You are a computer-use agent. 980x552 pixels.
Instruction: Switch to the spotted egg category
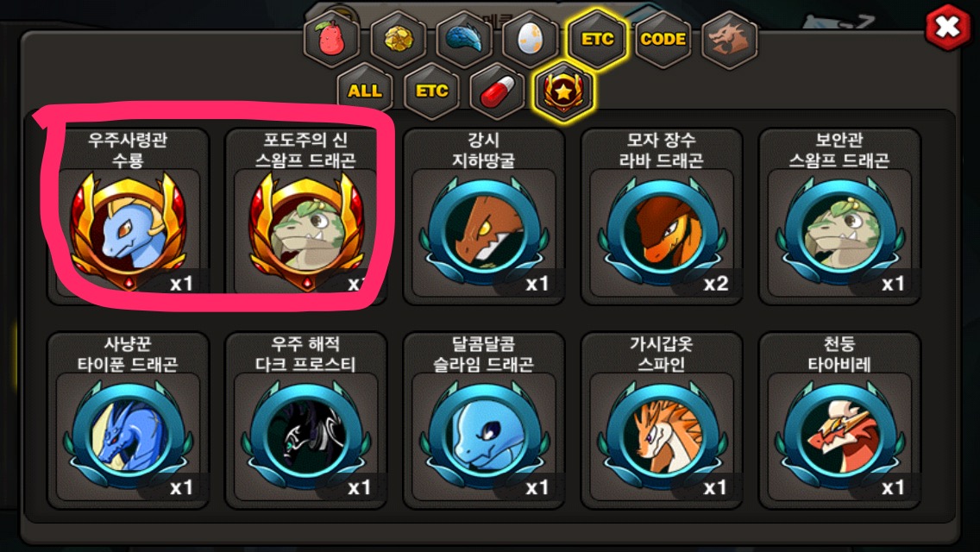[531, 39]
